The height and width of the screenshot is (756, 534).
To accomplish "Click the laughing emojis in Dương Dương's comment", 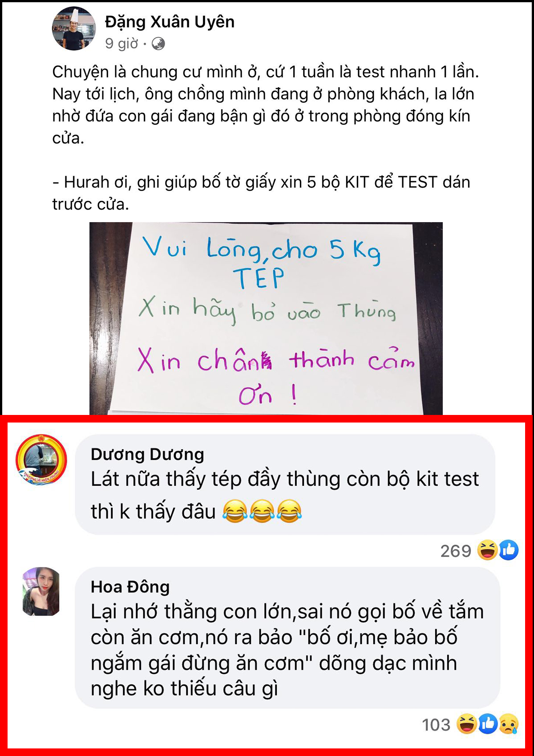I will pos(262,511).
